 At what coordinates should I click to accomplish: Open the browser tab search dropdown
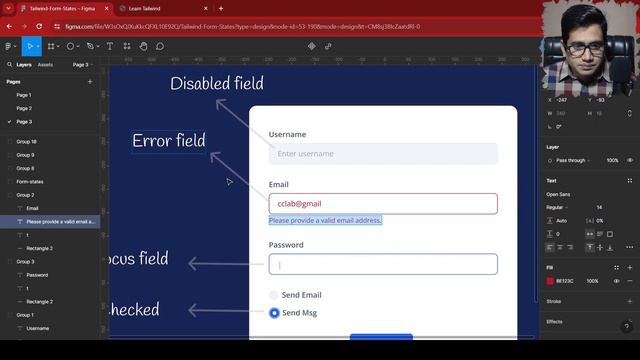[8, 8]
